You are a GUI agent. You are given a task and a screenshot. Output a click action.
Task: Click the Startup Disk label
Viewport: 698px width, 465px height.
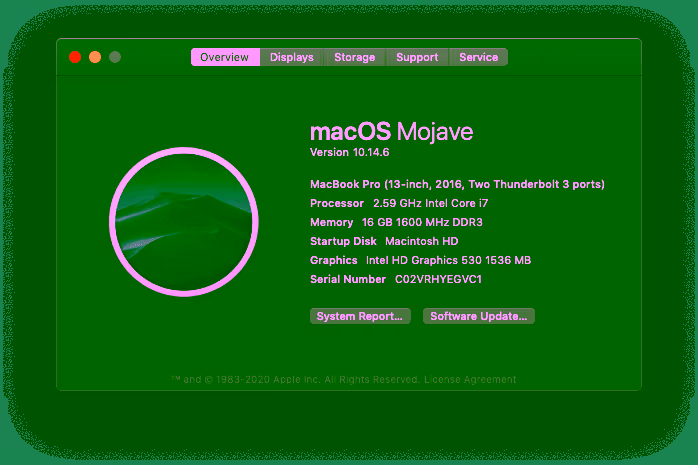point(343,241)
